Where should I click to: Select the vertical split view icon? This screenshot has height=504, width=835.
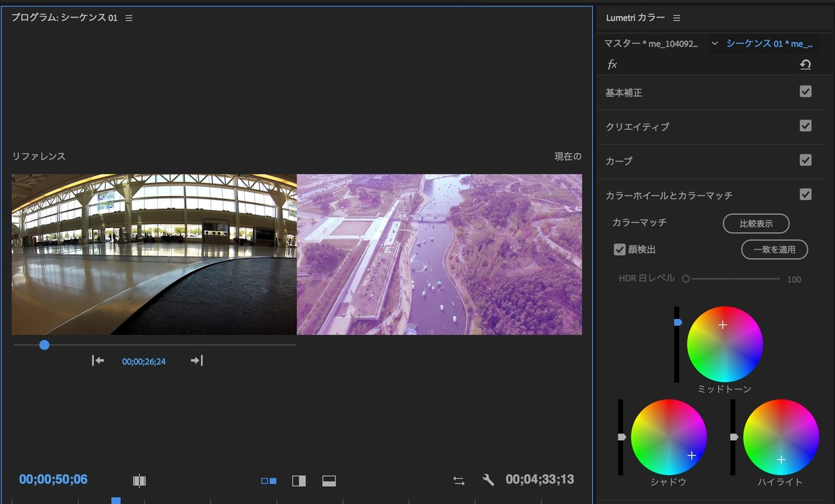click(299, 480)
